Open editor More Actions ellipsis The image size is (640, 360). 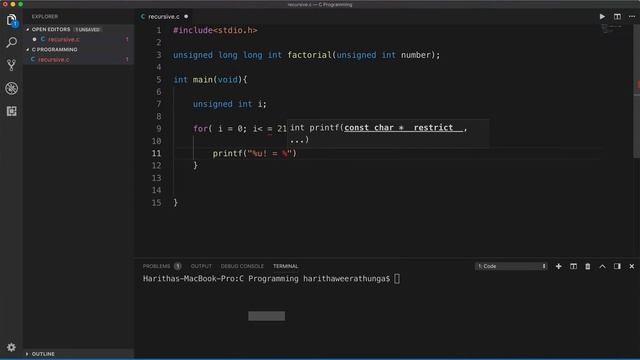[632, 17]
